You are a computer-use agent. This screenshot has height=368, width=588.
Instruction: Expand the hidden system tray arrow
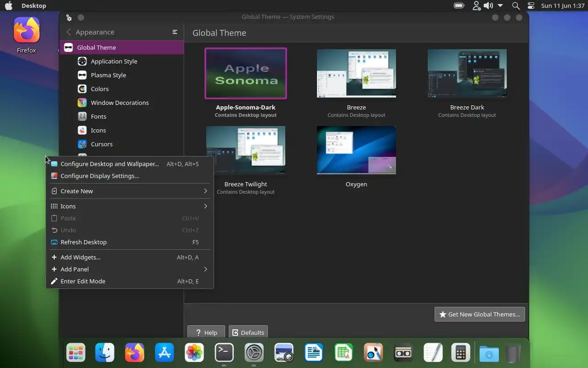click(x=500, y=6)
